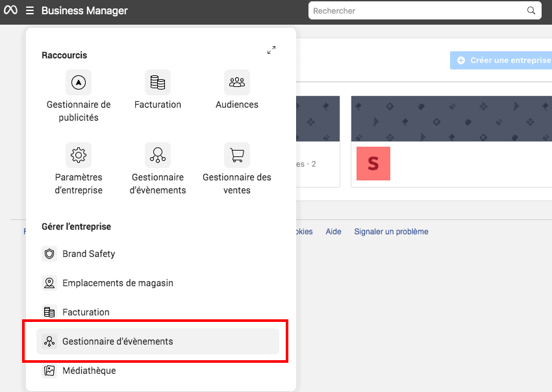This screenshot has width=552, height=392.
Task: Click the Business Manager title
Action: [84, 10]
